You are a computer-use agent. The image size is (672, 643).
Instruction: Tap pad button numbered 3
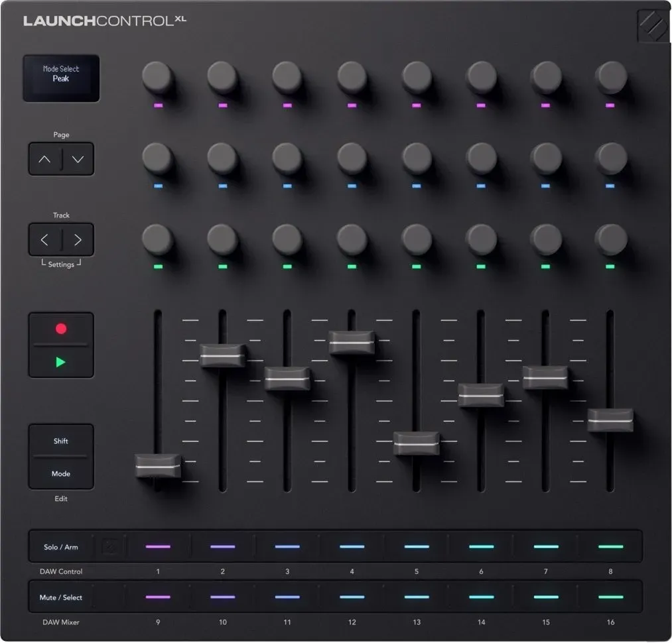[x=287, y=547]
